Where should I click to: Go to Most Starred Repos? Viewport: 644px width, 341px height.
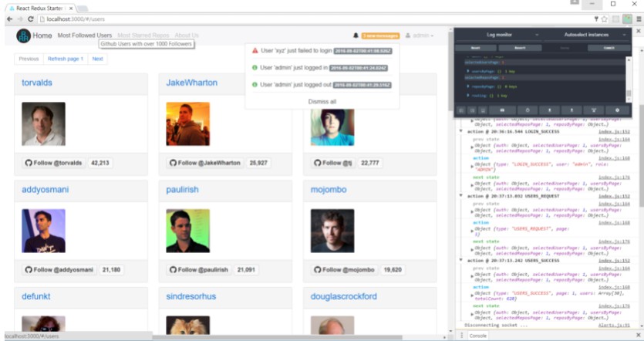pos(143,35)
